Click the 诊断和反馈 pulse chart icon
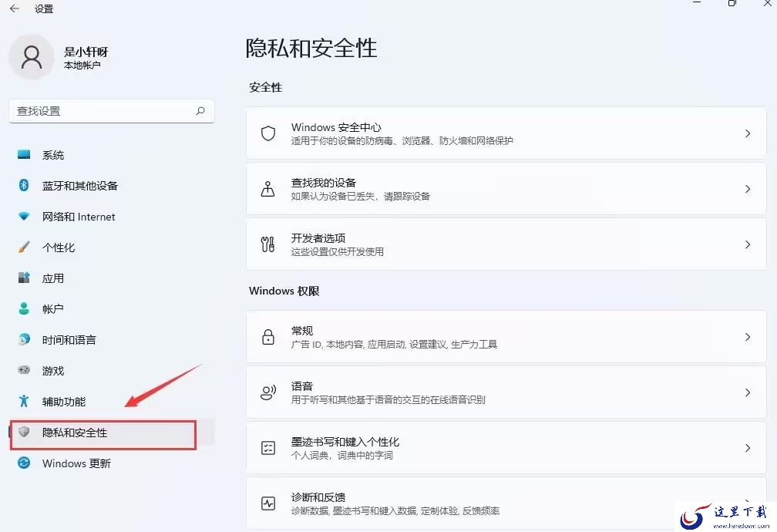 click(x=268, y=503)
